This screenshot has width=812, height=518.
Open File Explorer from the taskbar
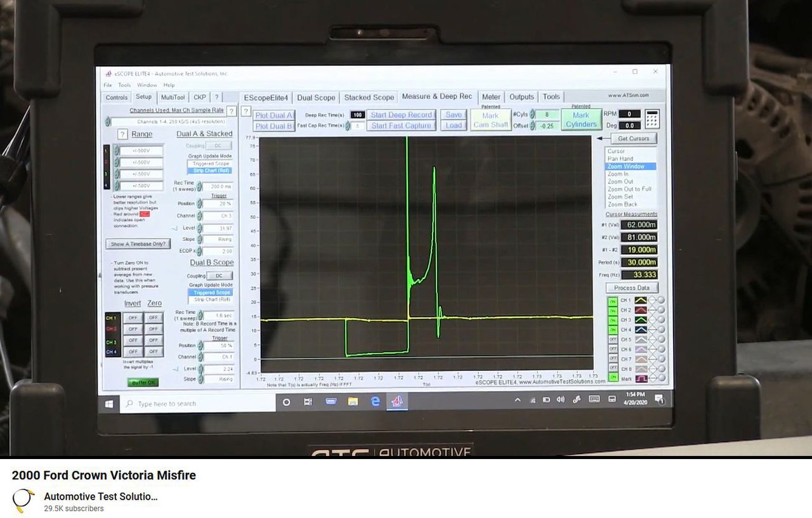point(353,402)
